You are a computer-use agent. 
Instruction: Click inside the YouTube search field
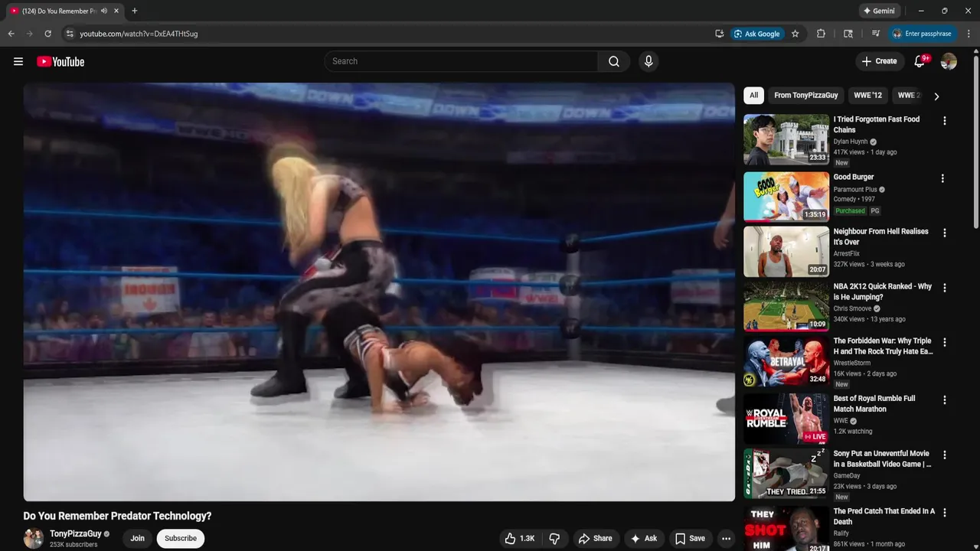point(461,61)
